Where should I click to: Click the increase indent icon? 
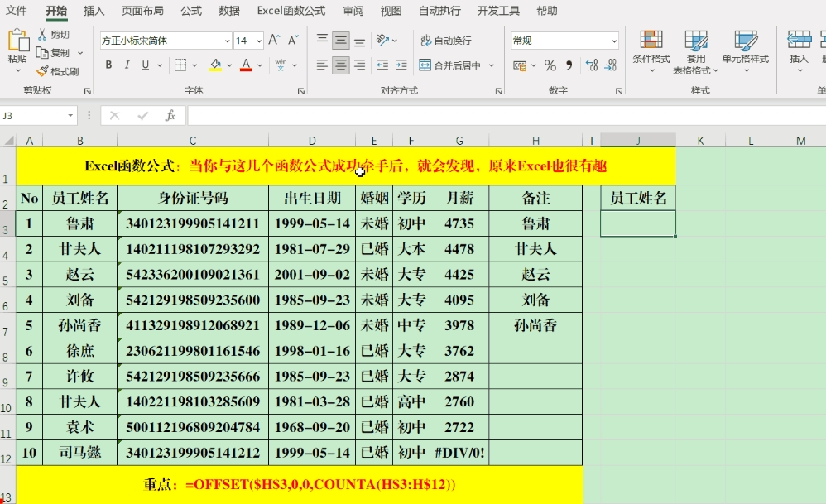pos(401,65)
